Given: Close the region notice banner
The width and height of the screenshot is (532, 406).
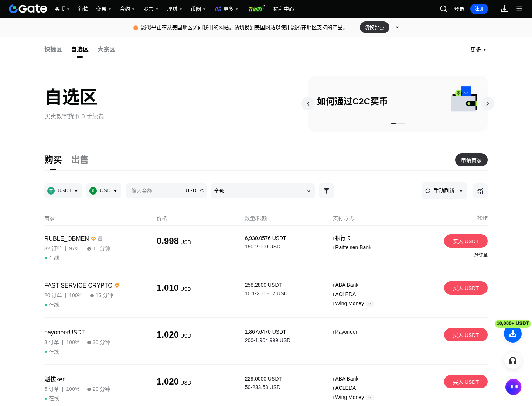Looking at the screenshot, I should click(397, 27).
